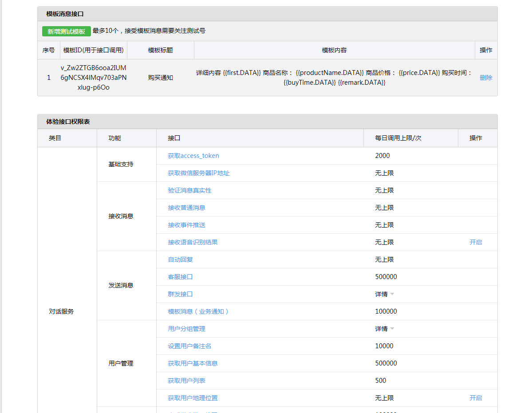Click the 用户管理 function cell
The height and width of the screenshot is (413, 532).
point(121,363)
